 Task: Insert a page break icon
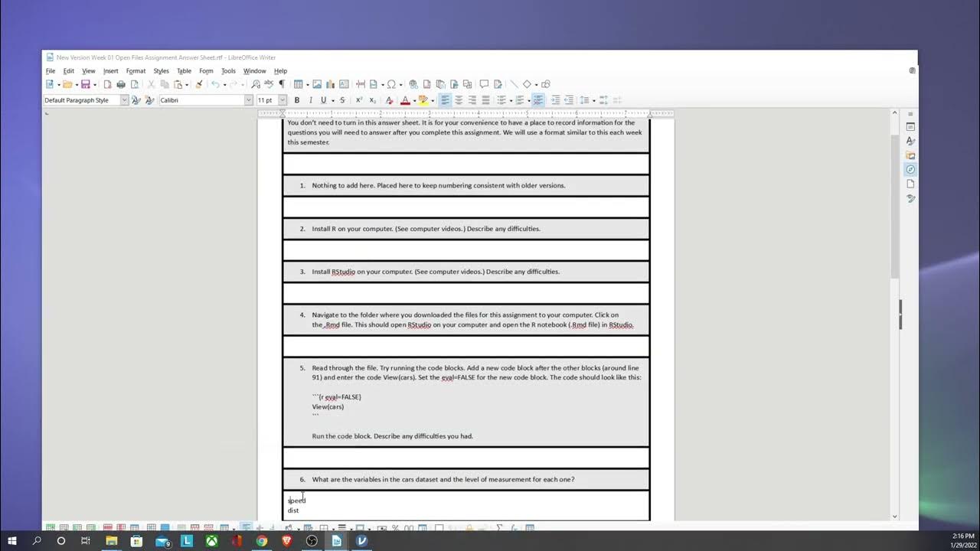(361, 84)
